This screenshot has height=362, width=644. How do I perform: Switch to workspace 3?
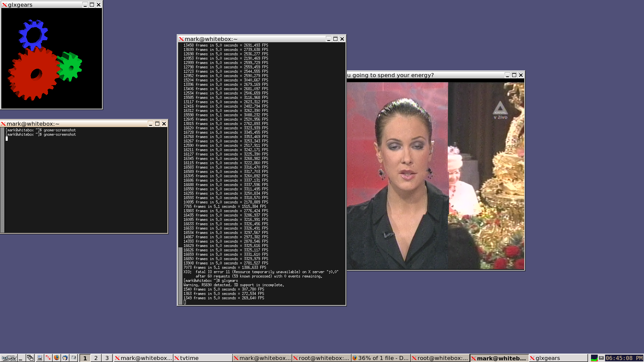(107, 358)
